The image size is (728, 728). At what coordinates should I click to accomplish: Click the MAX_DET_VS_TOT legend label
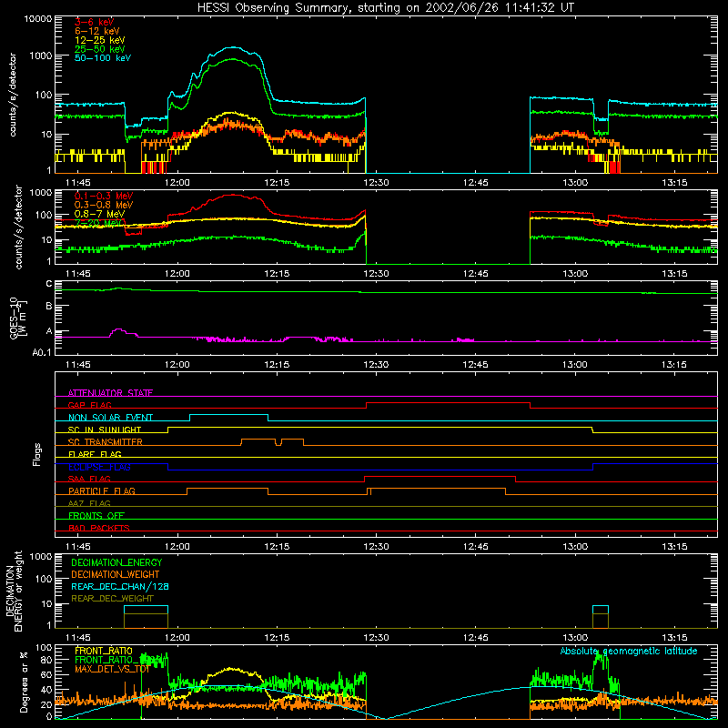[x=112, y=669]
